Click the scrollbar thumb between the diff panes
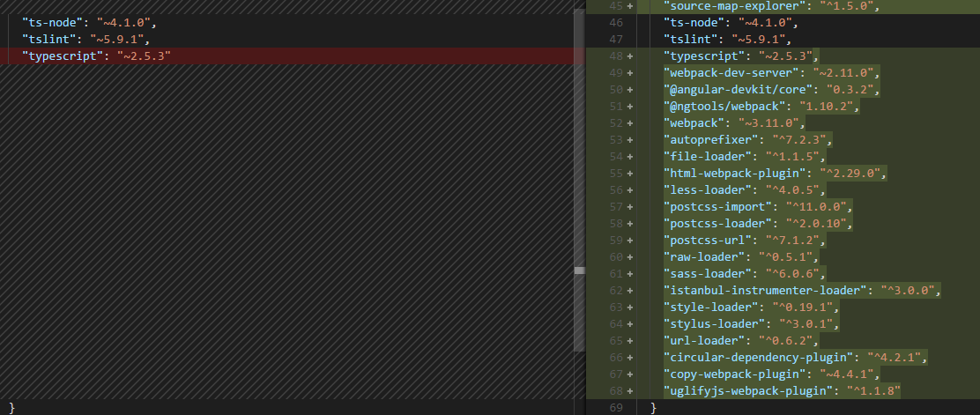 [579, 270]
